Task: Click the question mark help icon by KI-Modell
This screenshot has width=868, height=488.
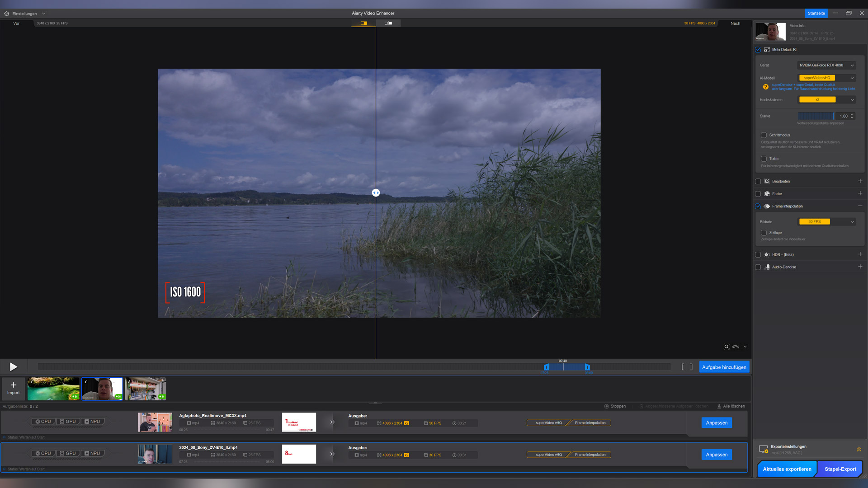Action: 765,87
